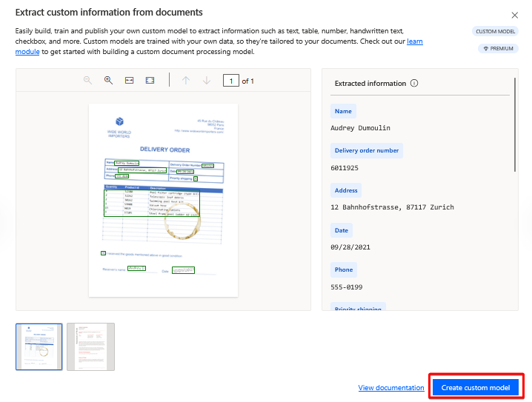Select the second red document thumbnail
The height and width of the screenshot is (402, 532).
(90, 346)
